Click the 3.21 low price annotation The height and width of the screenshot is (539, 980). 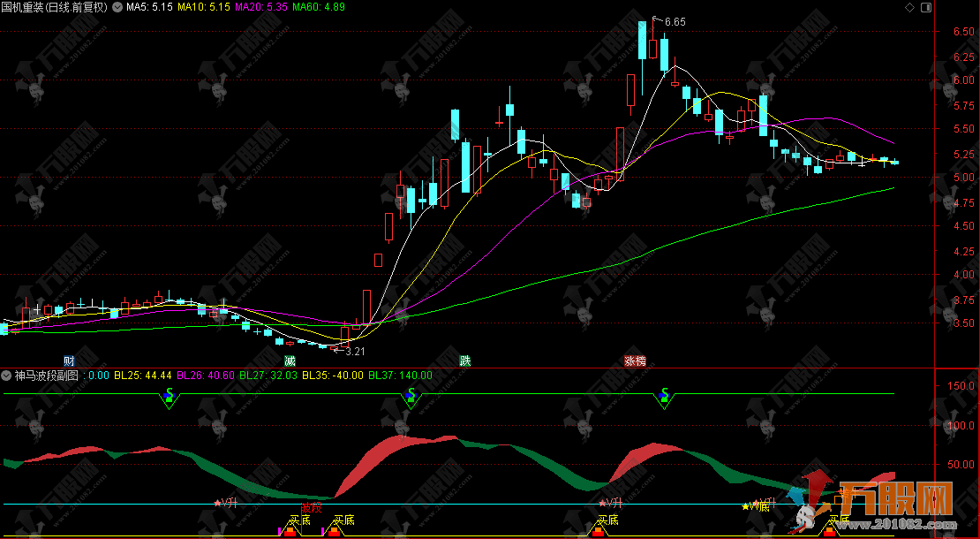pos(354,352)
